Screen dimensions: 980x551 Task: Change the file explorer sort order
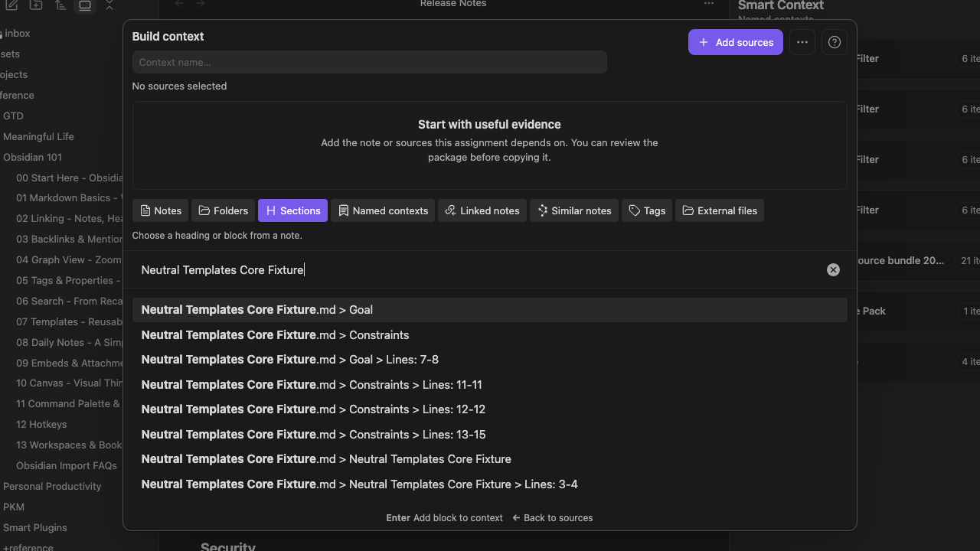click(x=60, y=5)
